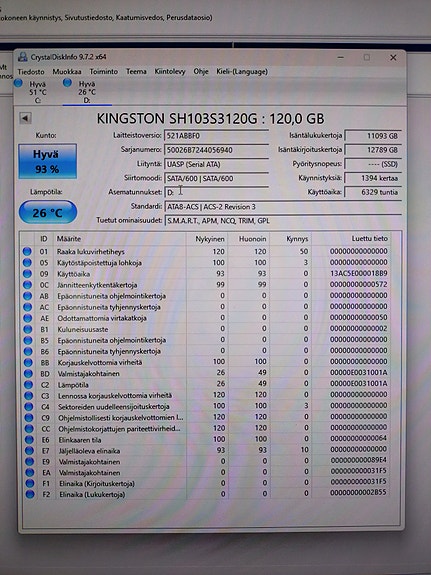The height and width of the screenshot is (575, 431).
Task: Click the Tuetut ominaisuudet field
Action: [283, 221]
